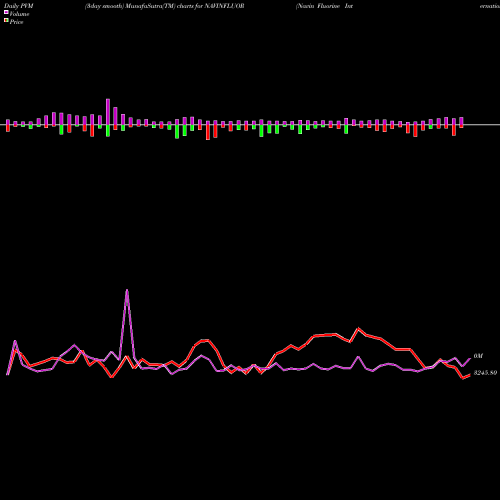Screen dimensions: 500x500
Task: Click the Volume legend color swatch
Action: 6,12
